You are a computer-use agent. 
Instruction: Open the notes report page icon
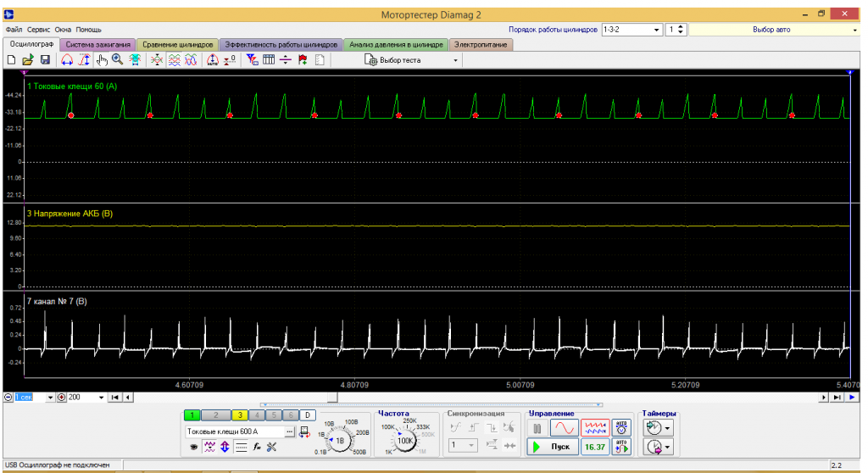320,60
